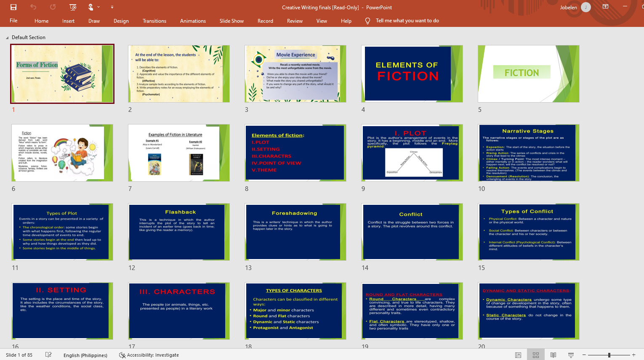This screenshot has width=644, height=360.
Task: Select the 'Types of Conflict' slide thumbnail
Action: point(529,232)
